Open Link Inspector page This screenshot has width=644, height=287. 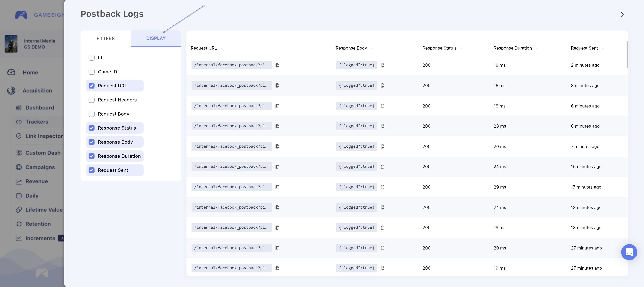click(x=44, y=136)
